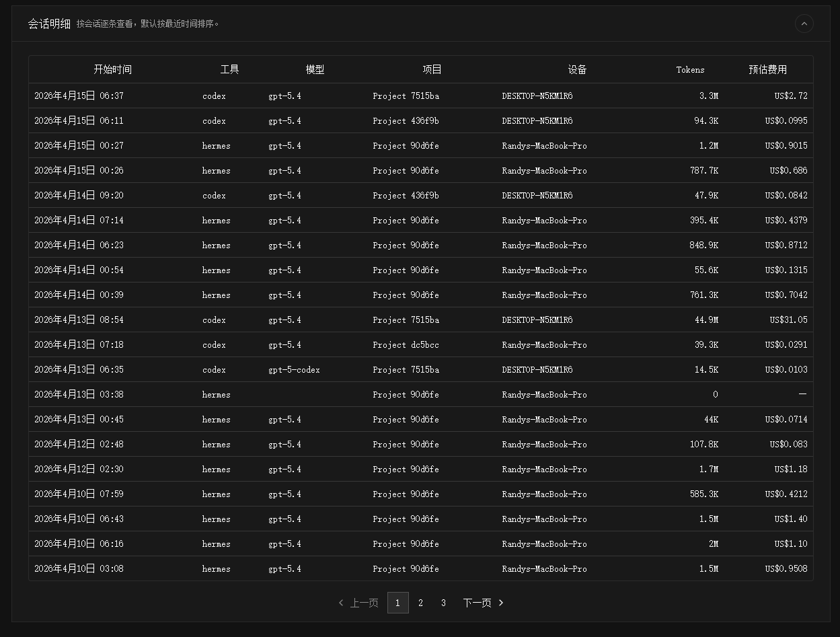Screen dimensions: 840x637
Task: Click the 开始时间 column header
Action: pyautogui.click(x=112, y=69)
